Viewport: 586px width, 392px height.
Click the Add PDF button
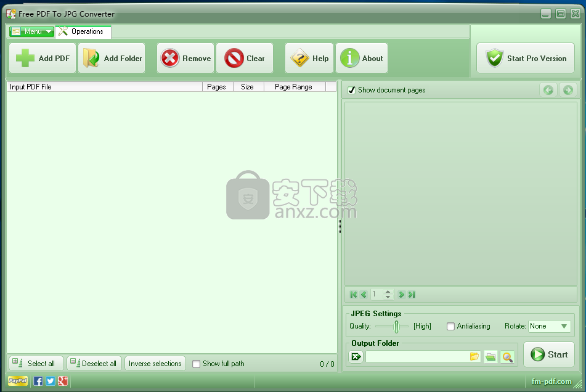coord(43,58)
